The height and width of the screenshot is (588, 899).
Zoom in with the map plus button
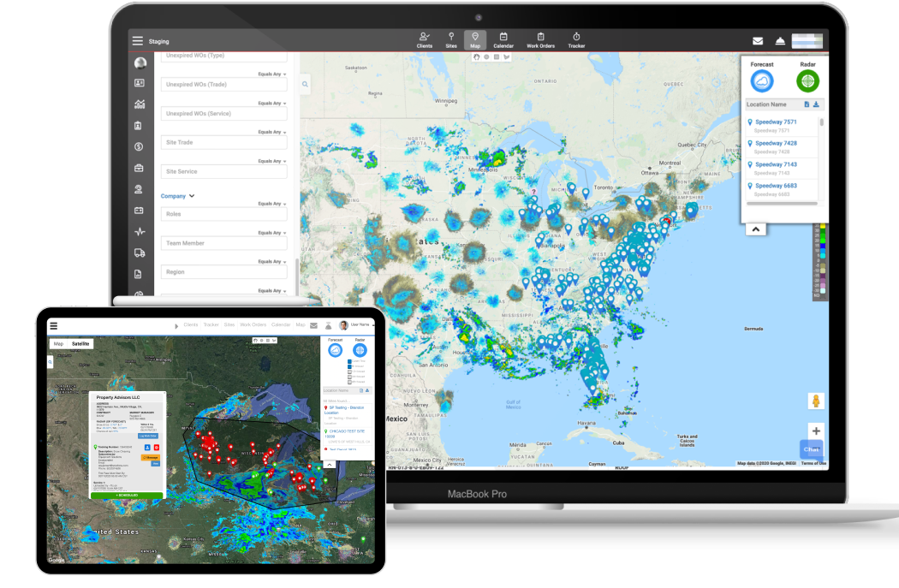[816, 431]
